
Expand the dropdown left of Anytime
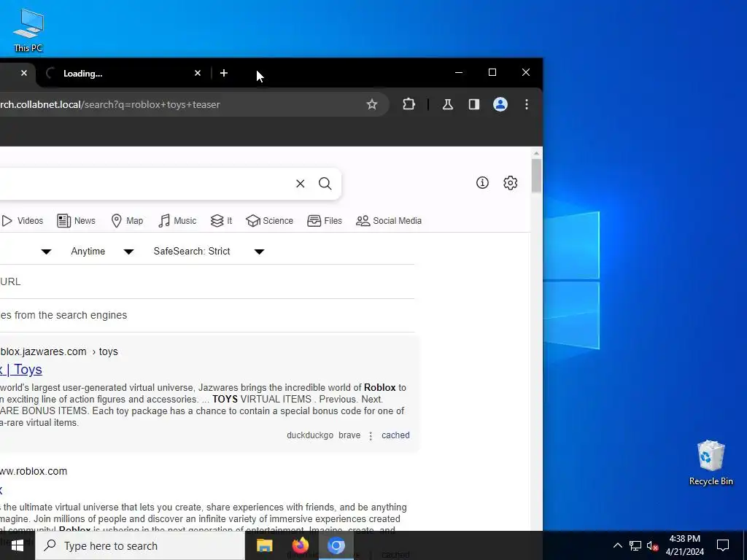click(46, 252)
